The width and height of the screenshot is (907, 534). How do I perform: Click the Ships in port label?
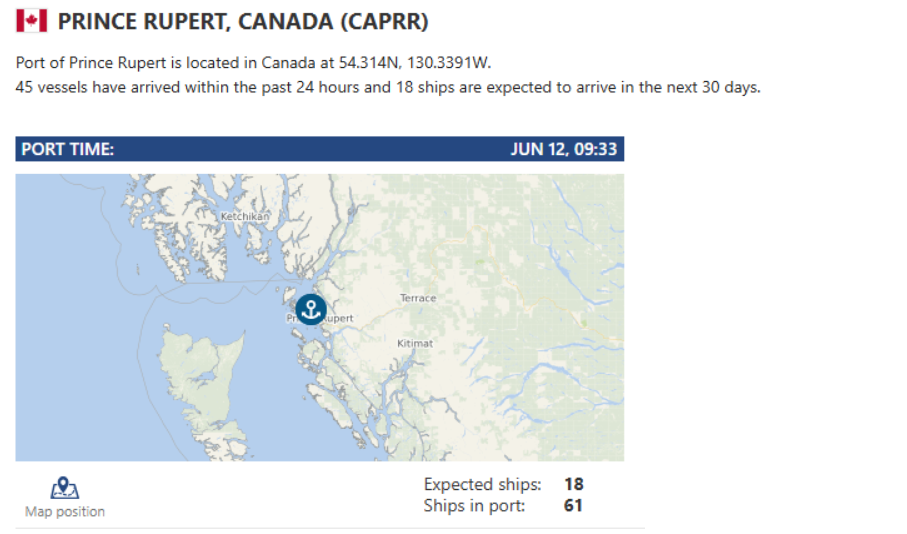(474, 506)
